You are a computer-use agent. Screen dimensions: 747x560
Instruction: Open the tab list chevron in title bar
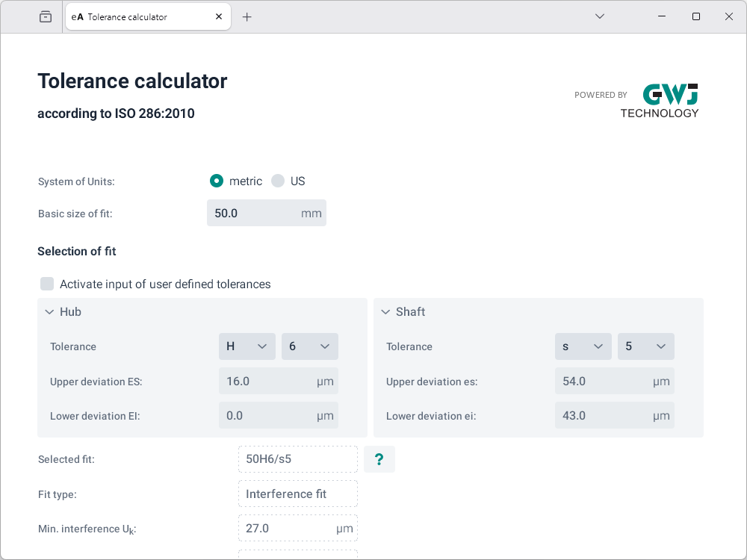[600, 16]
